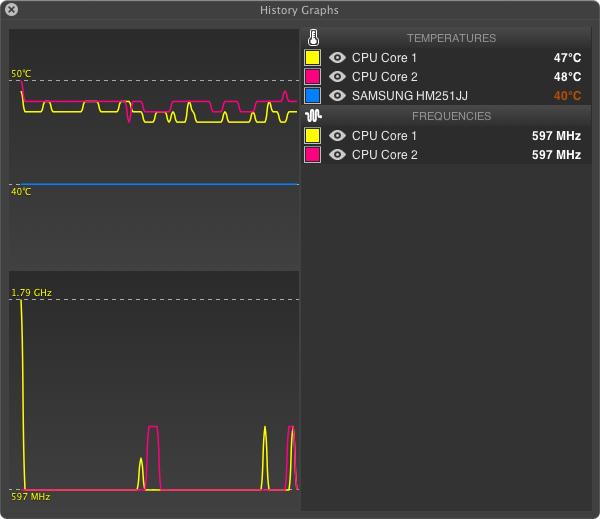The image size is (600, 519).
Task: Select yellow swatch for CPU Core 1 frequency
Action: pos(312,135)
